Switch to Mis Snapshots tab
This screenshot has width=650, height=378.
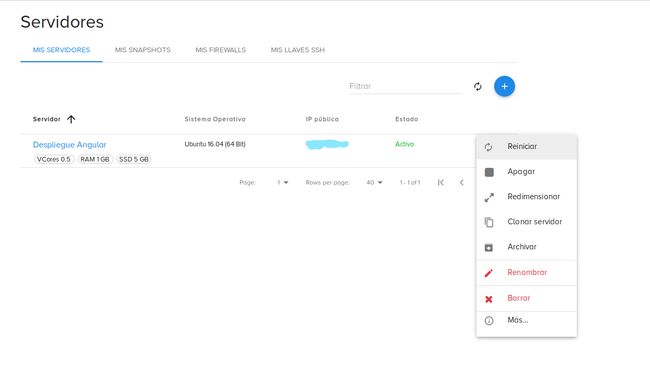point(143,50)
